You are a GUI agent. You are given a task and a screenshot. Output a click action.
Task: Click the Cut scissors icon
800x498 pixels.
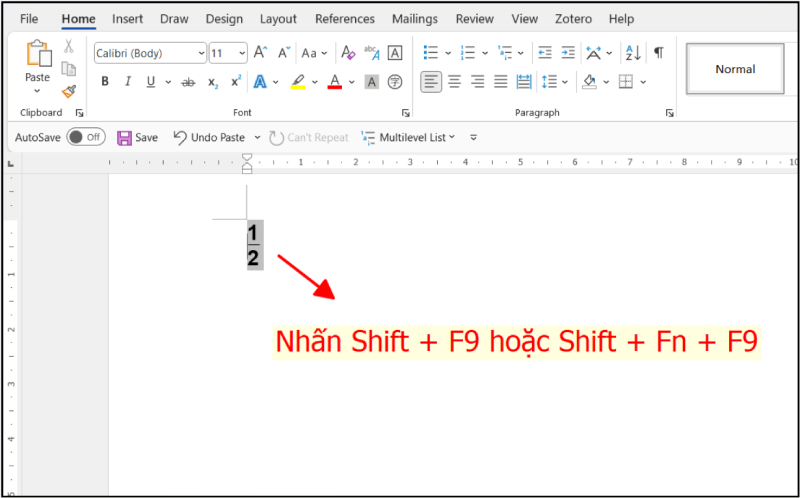(x=68, y=46)
